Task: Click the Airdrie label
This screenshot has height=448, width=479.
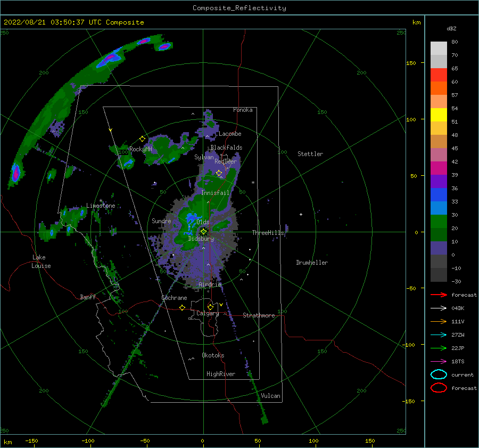Action: click(210, 284)
